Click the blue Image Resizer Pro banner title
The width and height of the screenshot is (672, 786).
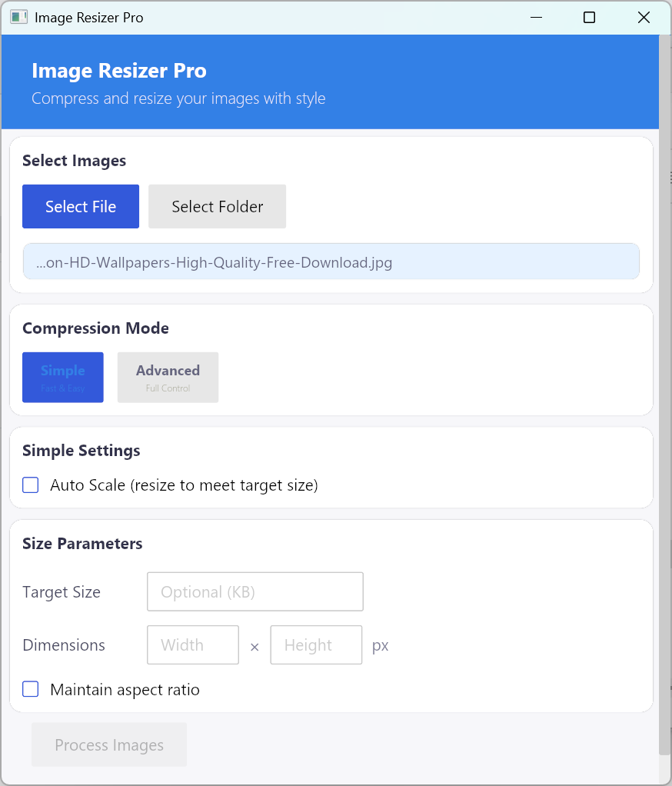[119, 71]
